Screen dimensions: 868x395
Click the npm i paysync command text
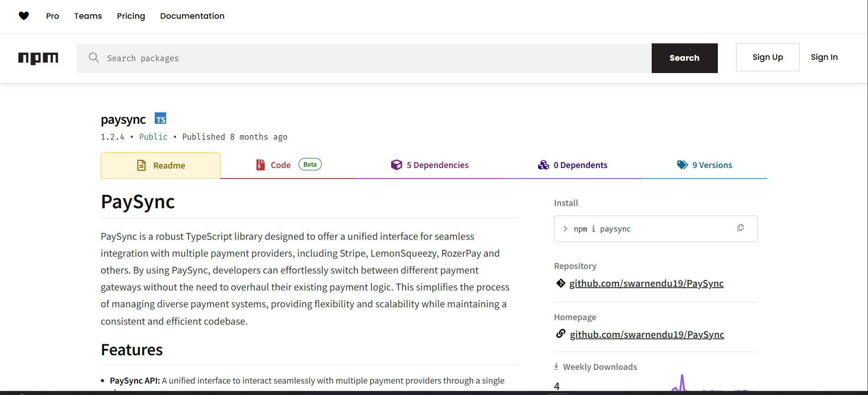point(602,229)
